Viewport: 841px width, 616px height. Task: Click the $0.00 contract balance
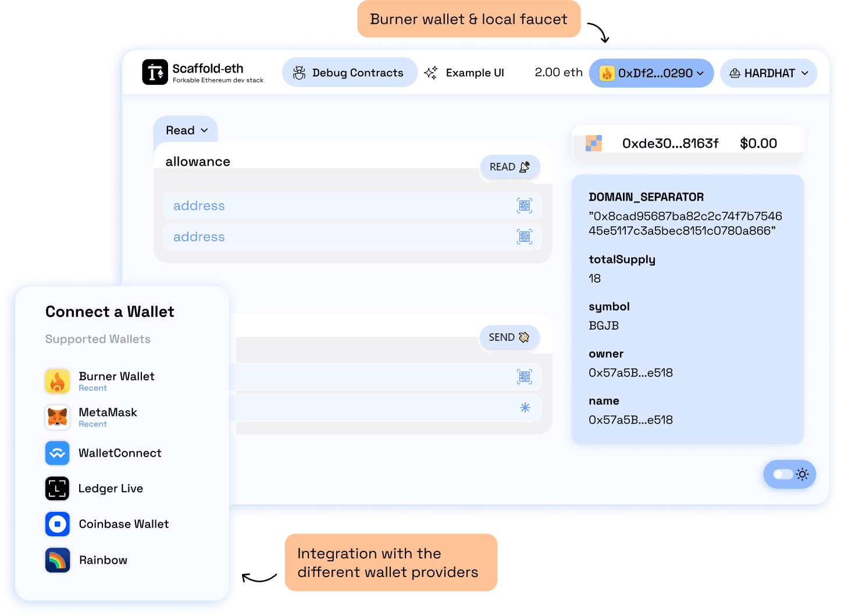(758, 143)
